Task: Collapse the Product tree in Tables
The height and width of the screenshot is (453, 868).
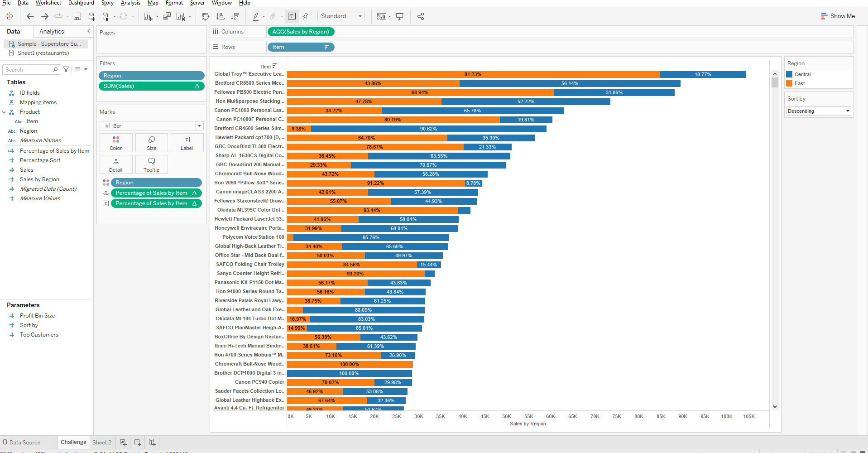Action: click(x=4, y=111)
